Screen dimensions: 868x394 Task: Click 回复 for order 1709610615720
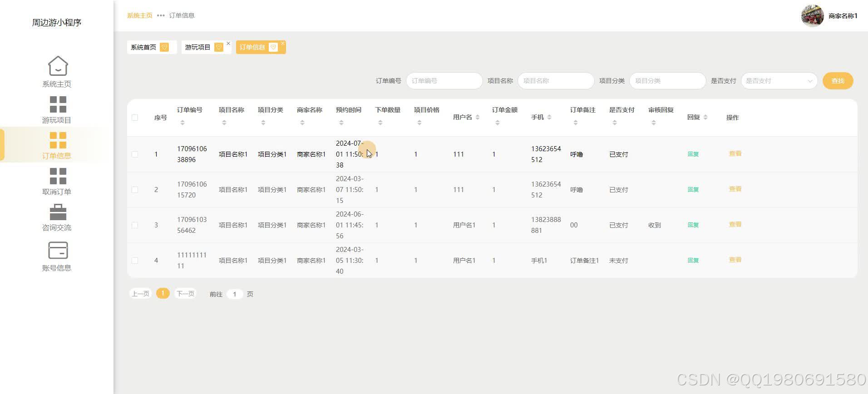[x=693, y=189]
